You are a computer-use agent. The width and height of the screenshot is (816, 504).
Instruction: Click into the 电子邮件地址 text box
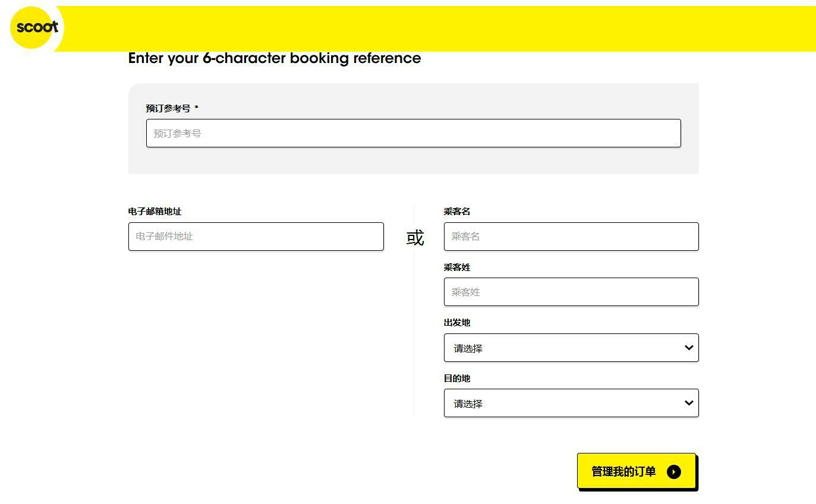point(256,237)
